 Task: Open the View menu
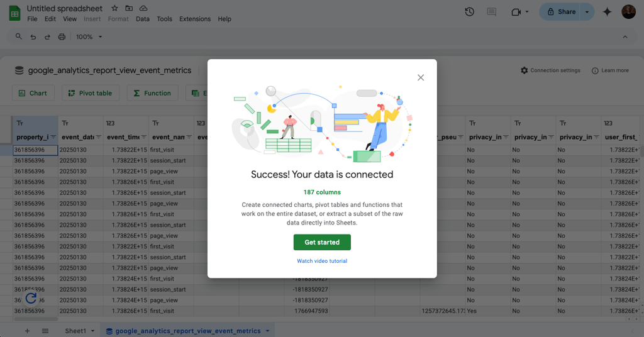69,19
